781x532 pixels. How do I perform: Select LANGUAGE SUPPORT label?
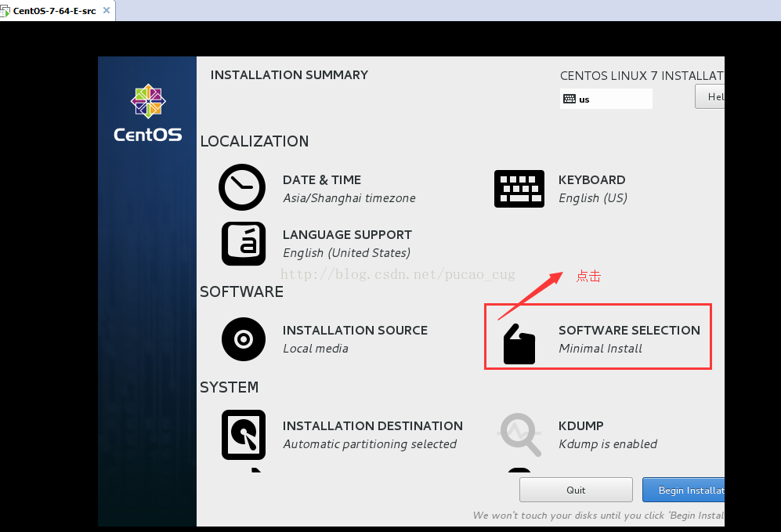pyautogui.click(x=347, y=234)
